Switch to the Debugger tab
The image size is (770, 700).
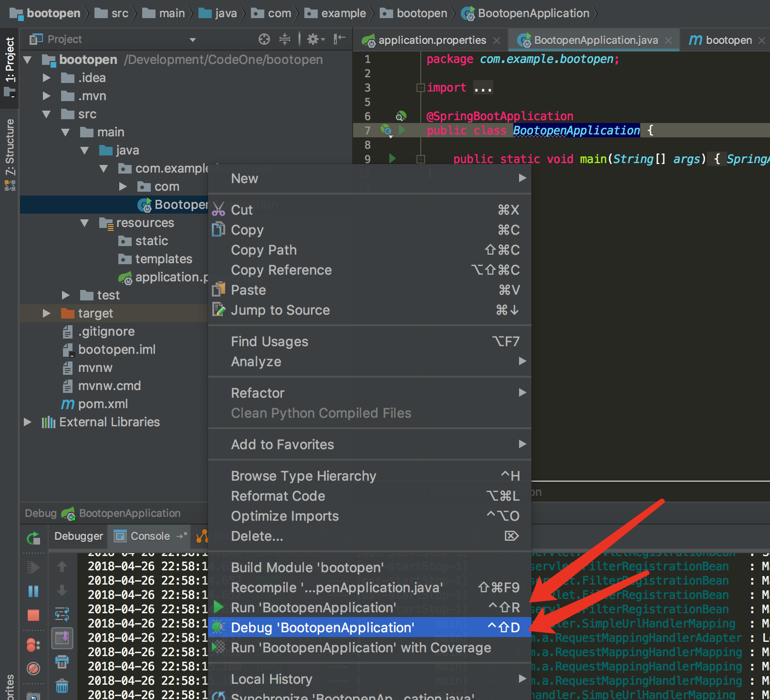(78, 536)
